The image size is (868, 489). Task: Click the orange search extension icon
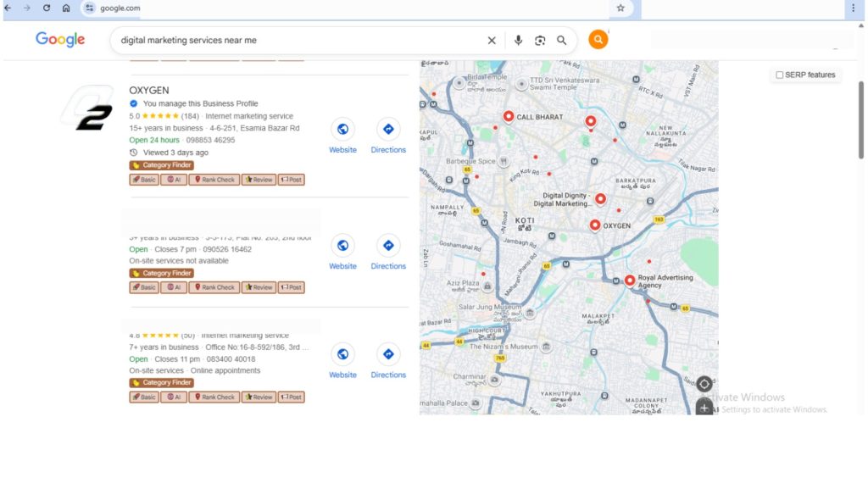(x=598, y=39)
